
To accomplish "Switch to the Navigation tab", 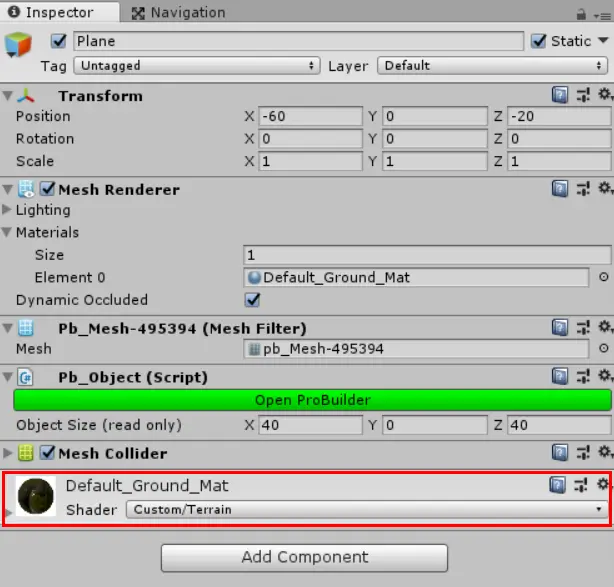I will [x=179, y=13].
